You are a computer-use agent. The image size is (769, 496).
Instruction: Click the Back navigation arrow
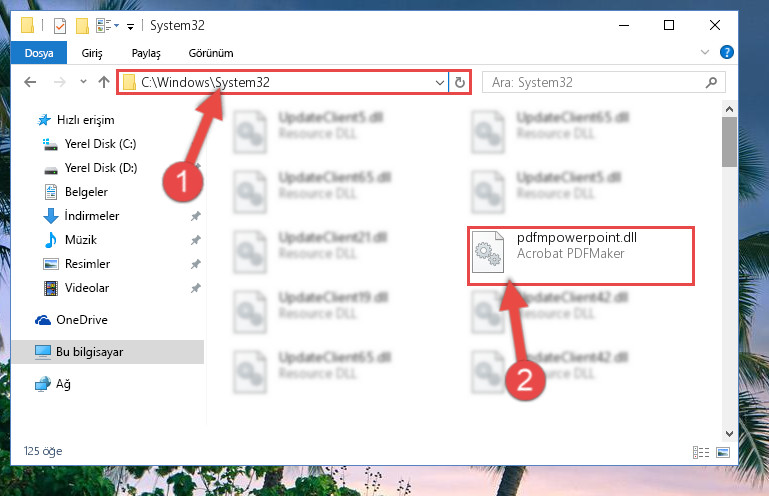pos(30,82)
